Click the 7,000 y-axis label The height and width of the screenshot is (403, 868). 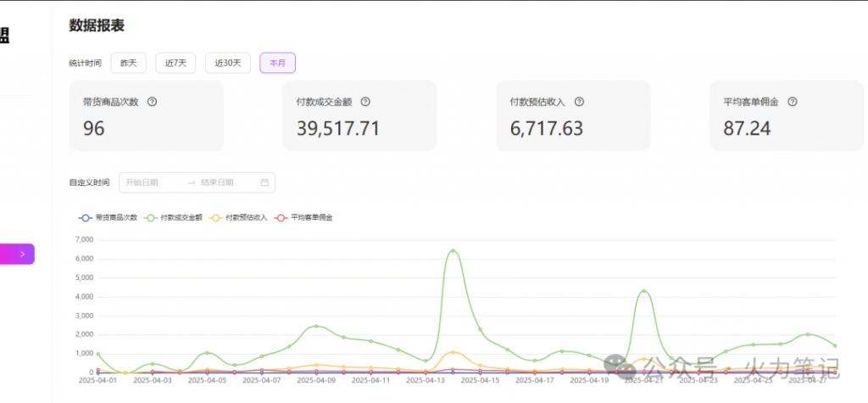84,240
